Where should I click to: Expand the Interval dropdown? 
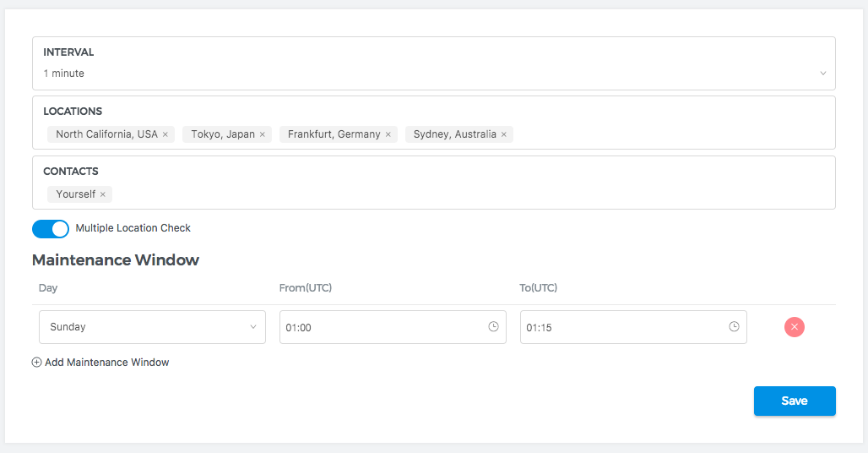[x=823, y=74]
